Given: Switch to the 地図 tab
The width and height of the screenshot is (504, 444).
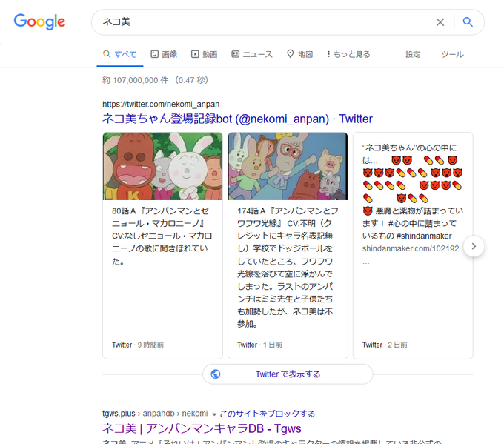Looking at the screenshot, I should pyautogui.click(x=299, y=54).
